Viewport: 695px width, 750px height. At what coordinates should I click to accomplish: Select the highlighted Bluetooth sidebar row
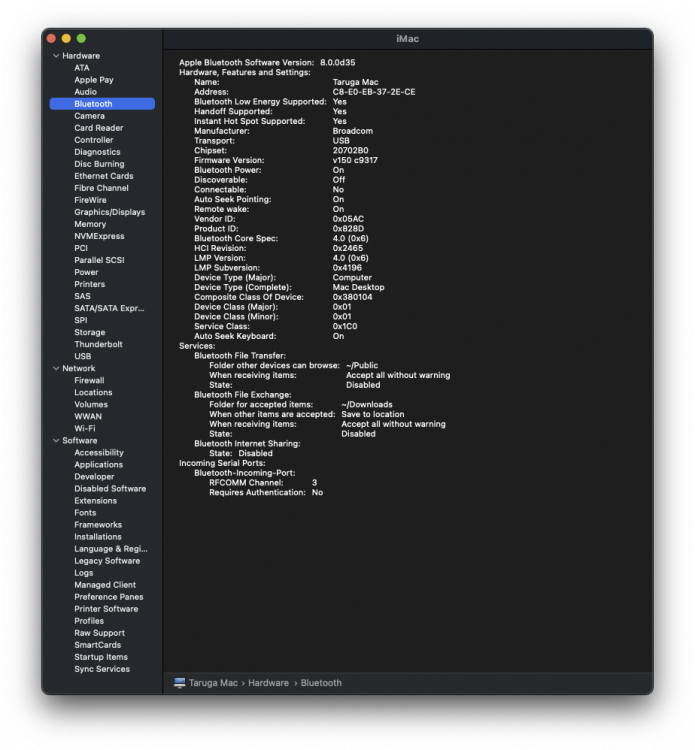click(x=102, y=104)
